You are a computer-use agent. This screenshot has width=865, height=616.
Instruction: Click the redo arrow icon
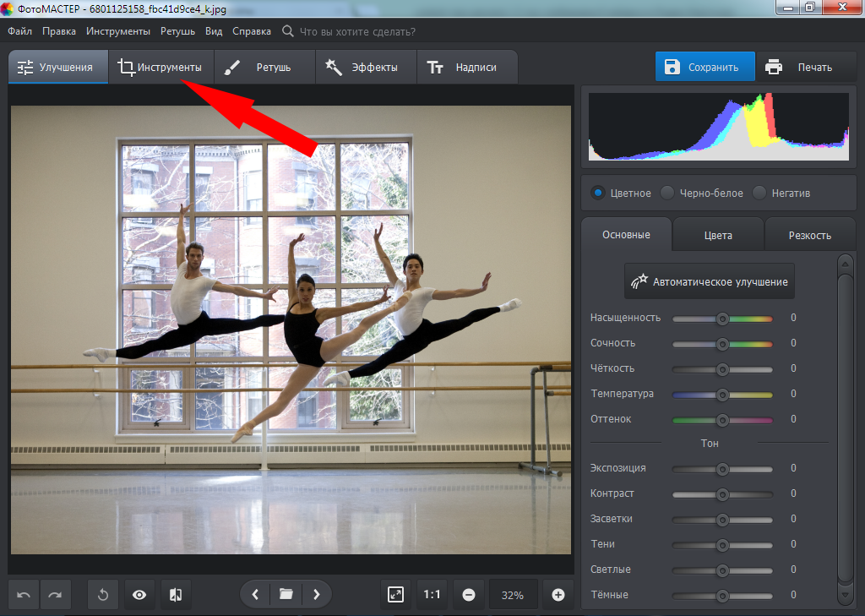click(x=55, y=595)
